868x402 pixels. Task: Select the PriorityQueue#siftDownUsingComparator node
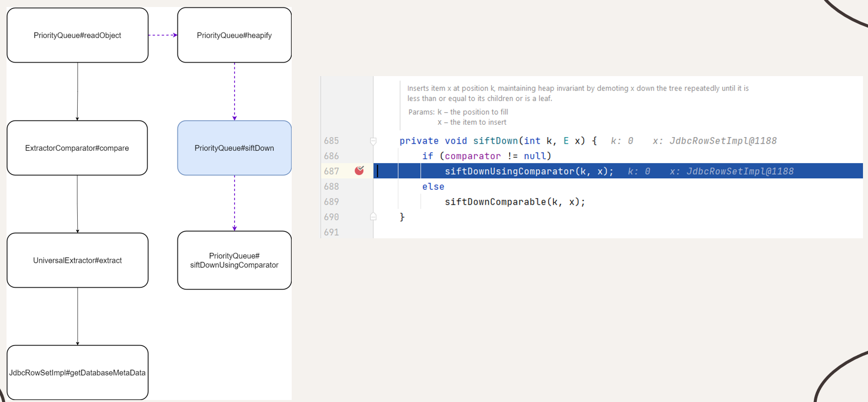pos(235,260)
